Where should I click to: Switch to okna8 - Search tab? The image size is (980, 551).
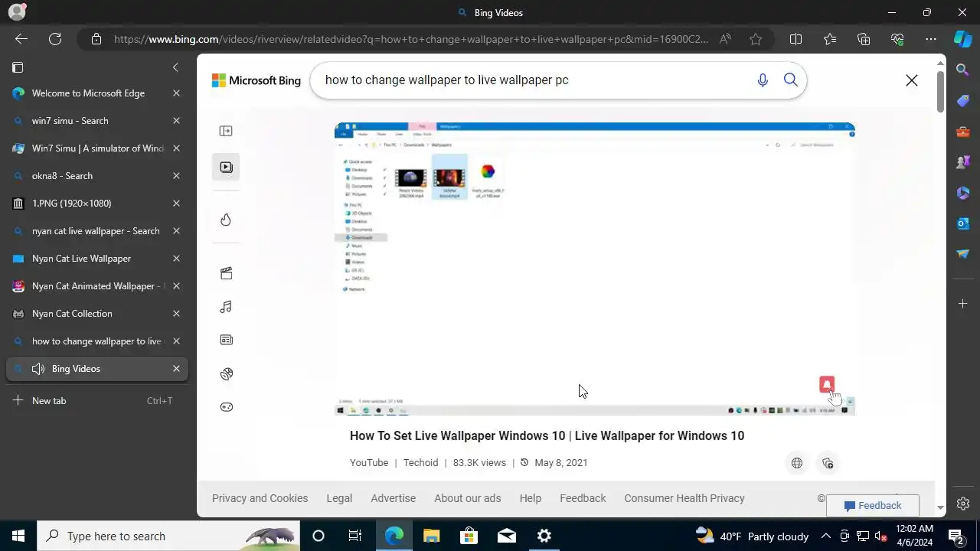pyautogui.click(x=62, y=176)
